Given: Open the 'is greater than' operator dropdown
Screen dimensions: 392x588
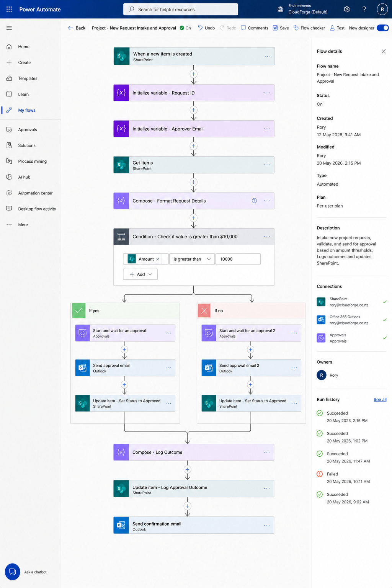Looking at the screenshot, I should [192, 259].
